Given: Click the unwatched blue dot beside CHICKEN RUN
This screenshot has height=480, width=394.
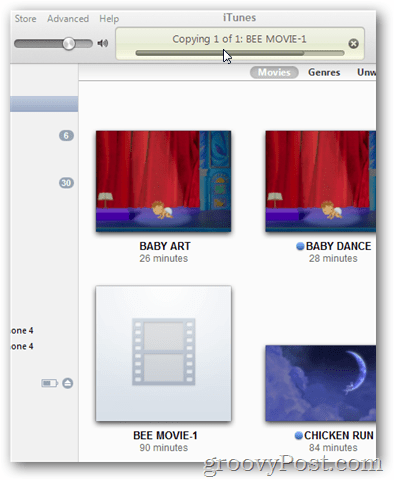Looking at the screenshot, I should coord(299,436).
